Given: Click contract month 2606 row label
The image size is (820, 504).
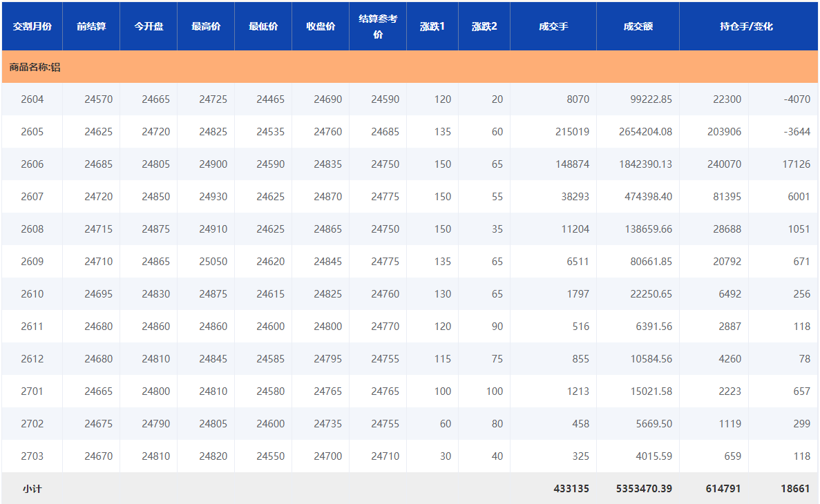Looking at the screenshot, I should tap(32, 164).
